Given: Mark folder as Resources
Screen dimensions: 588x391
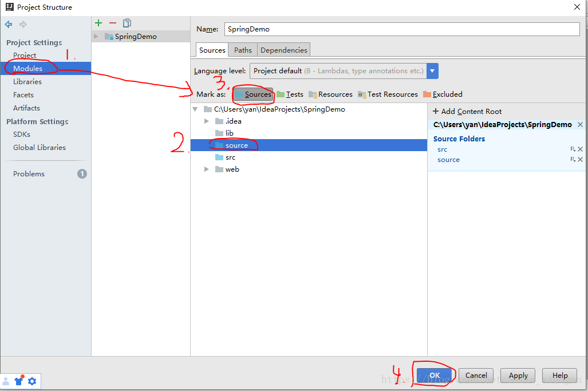Looking at the screenshot, I should [331, 94].
